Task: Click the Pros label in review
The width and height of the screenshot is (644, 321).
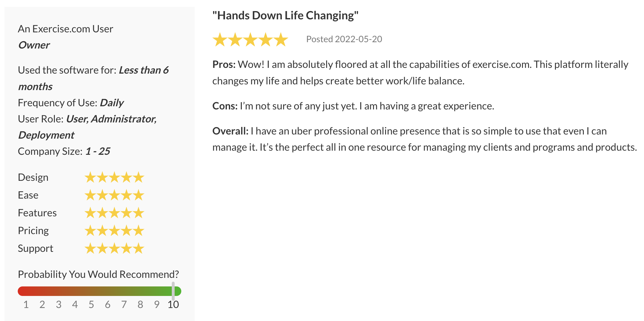Action: [224, 64]
